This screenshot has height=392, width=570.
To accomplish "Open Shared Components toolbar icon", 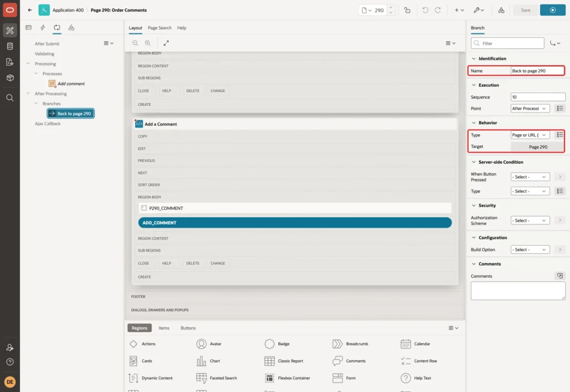I will 501,10.
